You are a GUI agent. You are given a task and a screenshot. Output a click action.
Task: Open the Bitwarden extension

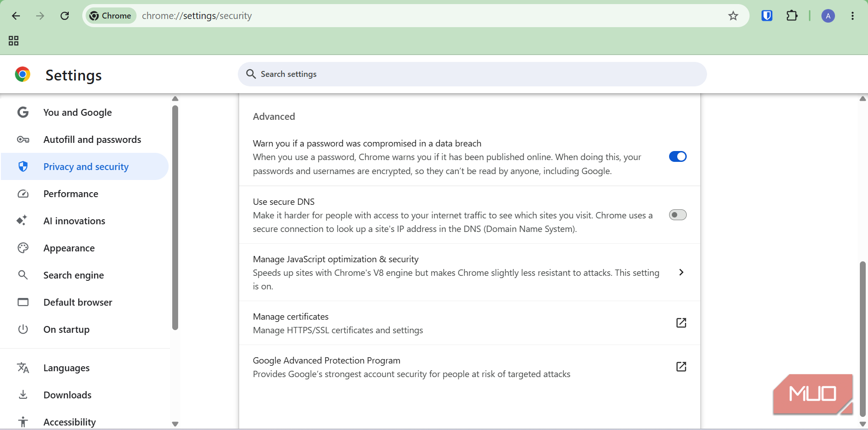(767, 16)
